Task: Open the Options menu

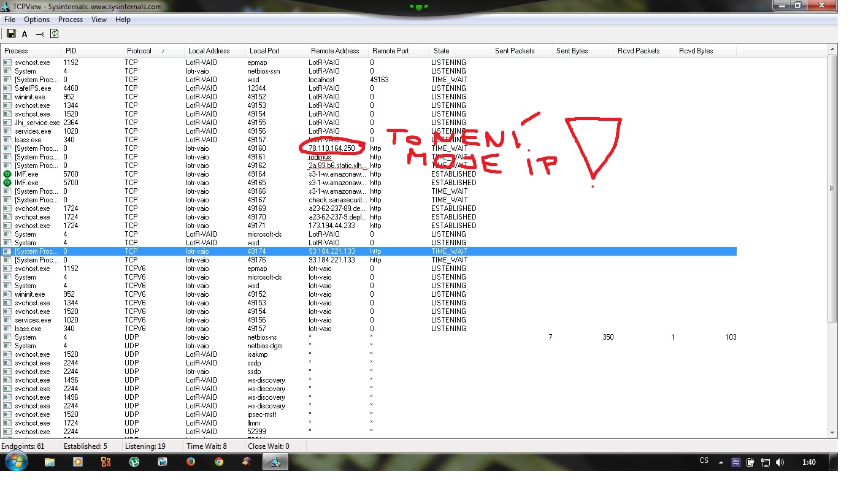Action: click(x=37, y=20)
